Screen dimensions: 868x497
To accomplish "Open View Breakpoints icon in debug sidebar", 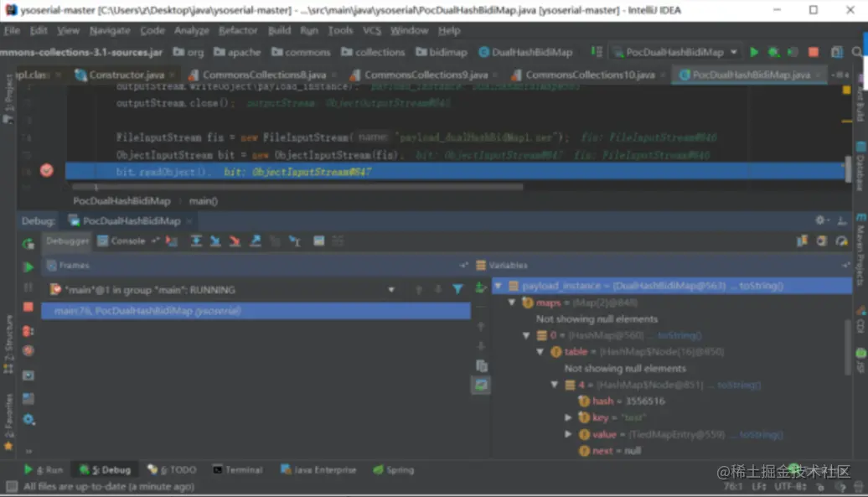I will [28, 331].
